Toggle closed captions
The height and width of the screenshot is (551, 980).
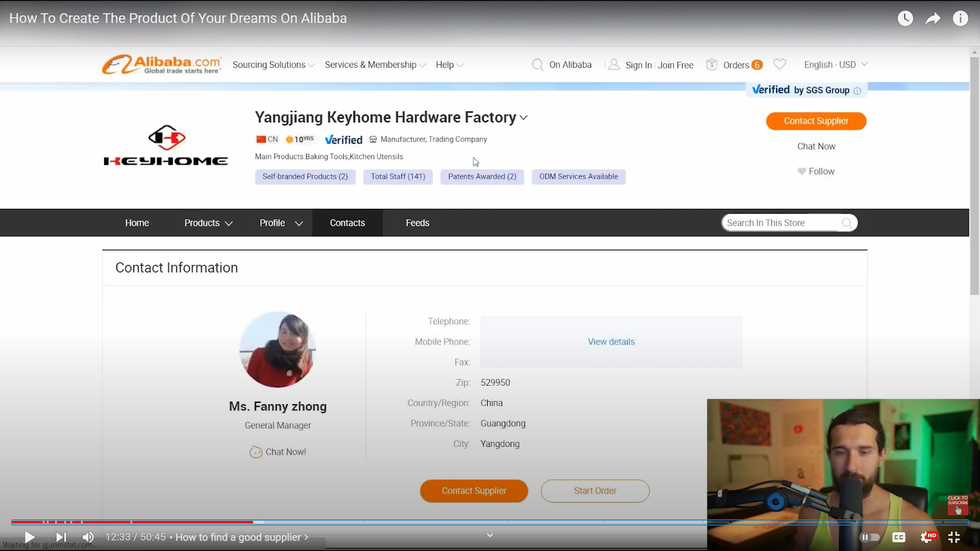coord(899,537)
